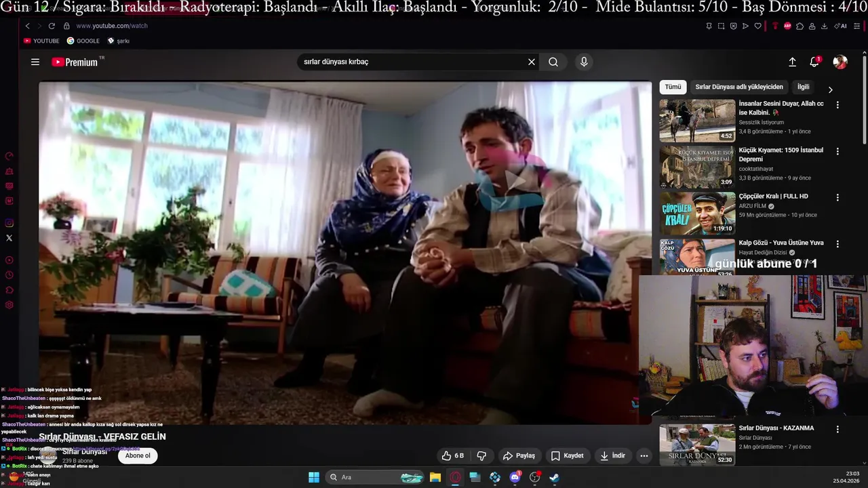This screenshot has width=868, height=488.
Task: Open the sidebar settings gear icon
Action: pos(9,305)
